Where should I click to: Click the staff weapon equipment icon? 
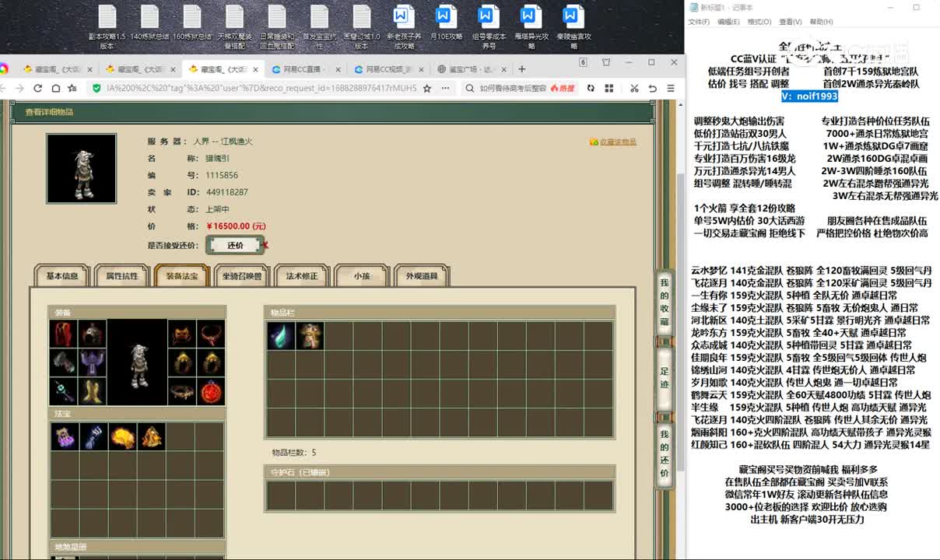point(64,392)
